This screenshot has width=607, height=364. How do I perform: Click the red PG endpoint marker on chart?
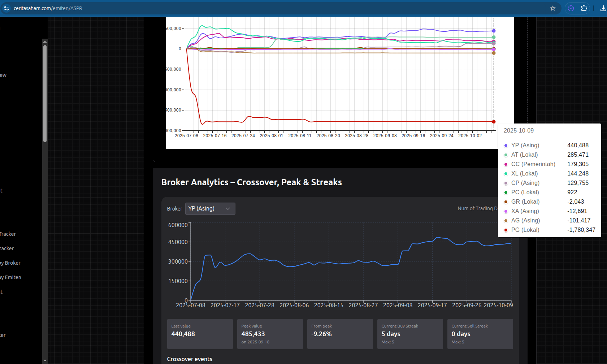pos(494,122)
